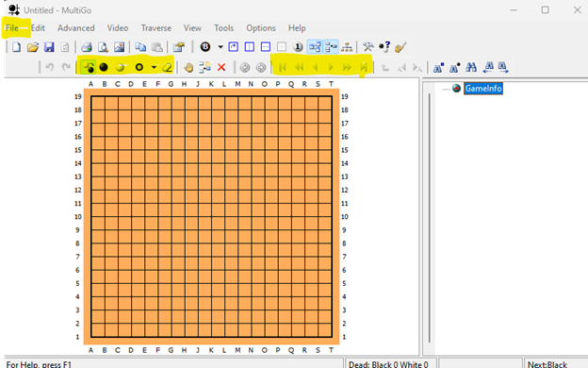Screen dimensions: 588x368
Task: Click binoculars with blue square icon
Action: pyautogui.click(x=438, y=68)
